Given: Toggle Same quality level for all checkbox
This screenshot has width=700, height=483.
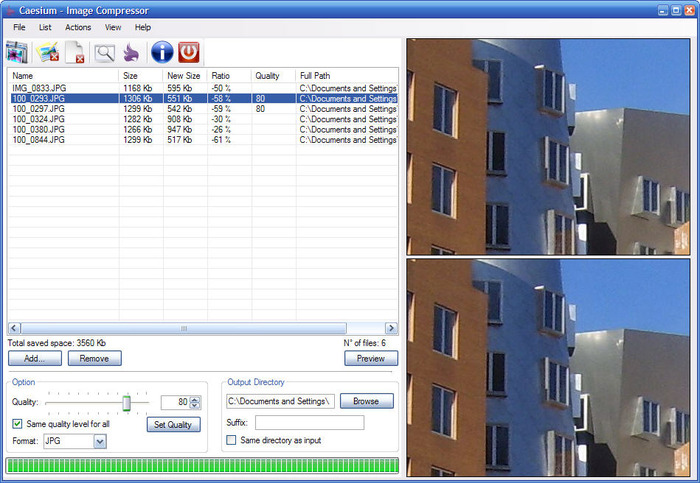Looking at the screenshot, I should click(17, 424).
